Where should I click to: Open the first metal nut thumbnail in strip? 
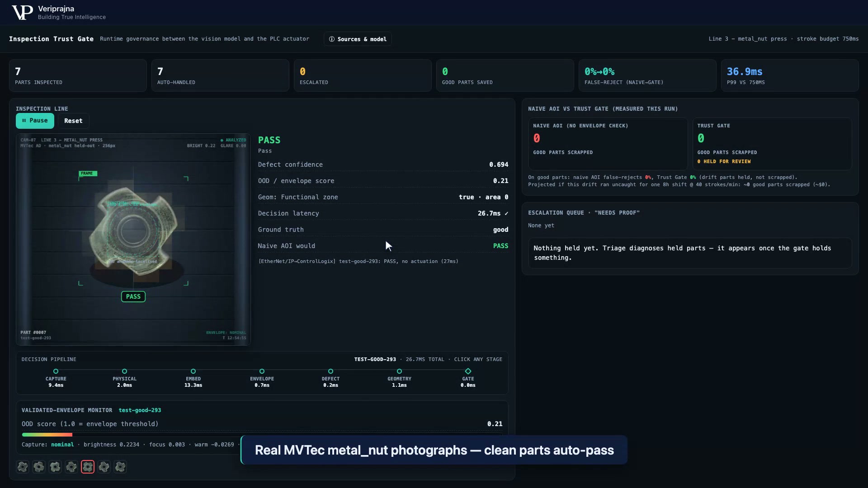pos(23,467)
